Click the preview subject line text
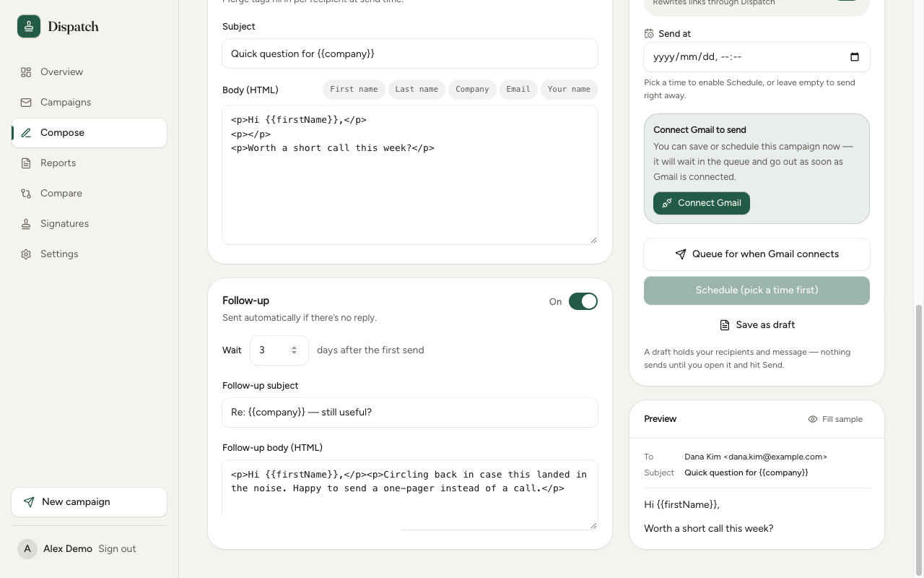924x578 pixels. pos(746,473)
